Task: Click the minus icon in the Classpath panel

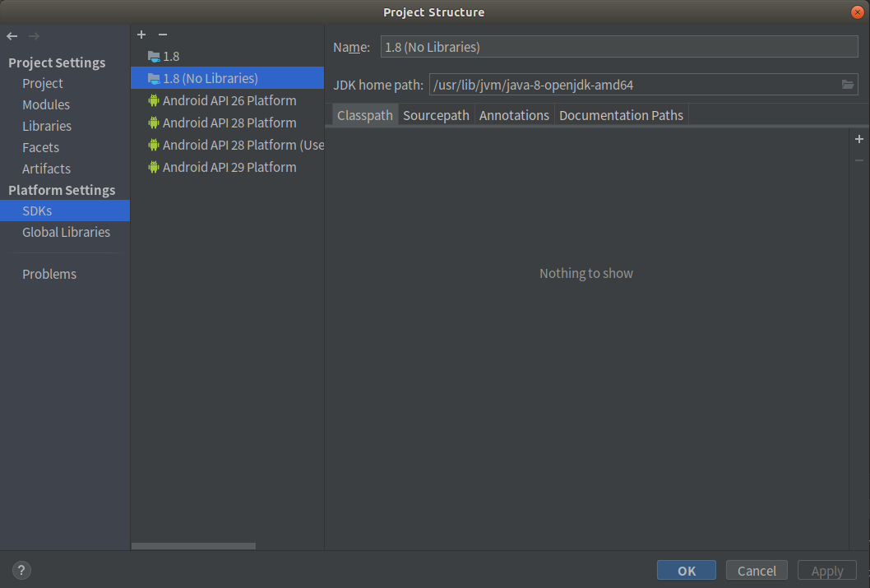Action: point(858,160)
